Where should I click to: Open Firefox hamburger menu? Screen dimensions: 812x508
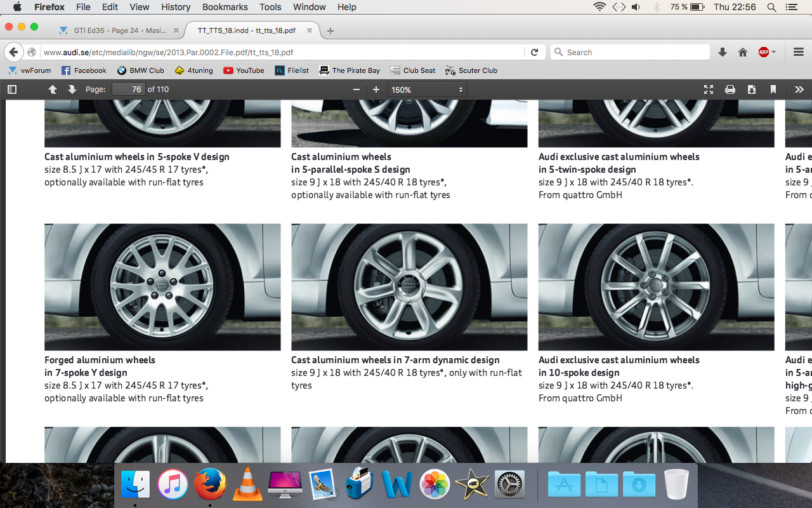(799, 52)
